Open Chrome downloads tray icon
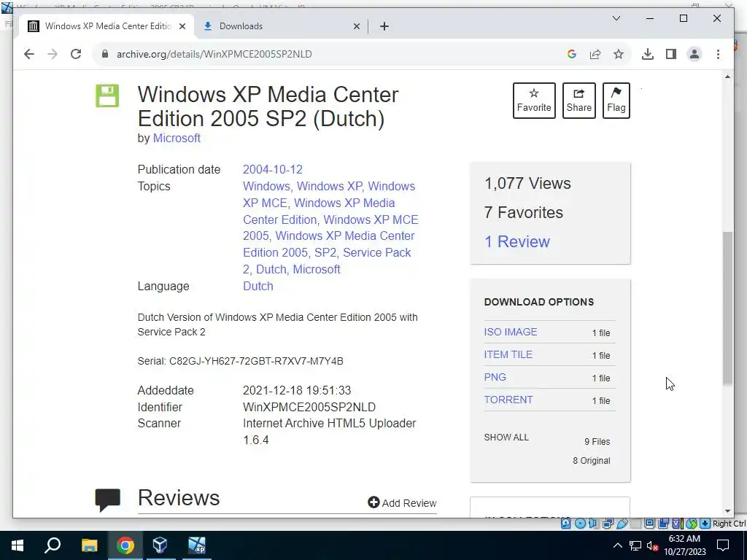This screenshot has width=747, height=560. coord(648,54)
